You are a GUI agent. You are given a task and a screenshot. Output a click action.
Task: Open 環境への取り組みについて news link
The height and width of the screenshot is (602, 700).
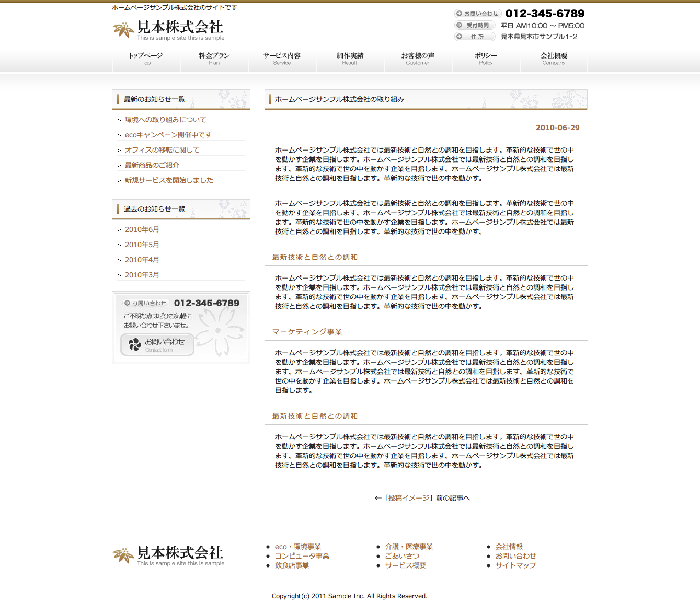coord(165,120)
